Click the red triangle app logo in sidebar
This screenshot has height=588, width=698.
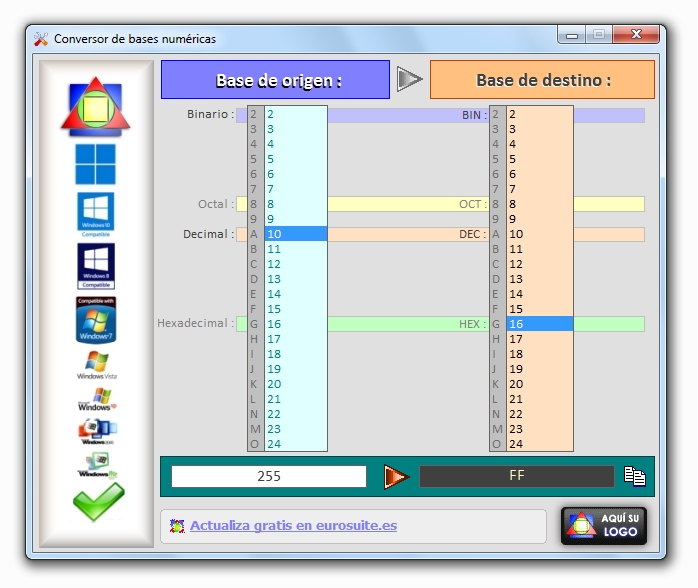(96, 106)
